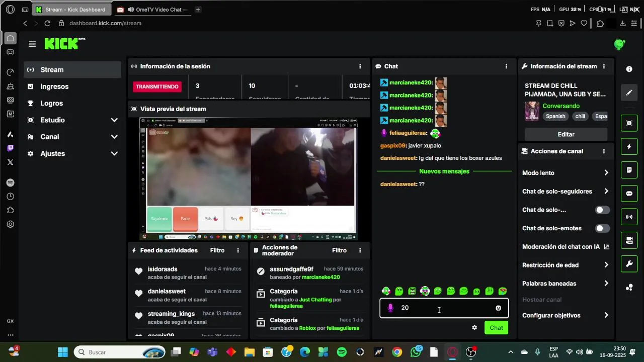The image size is (644, 362).
Task: Click the chat message input field
Action: pos(444,308)
